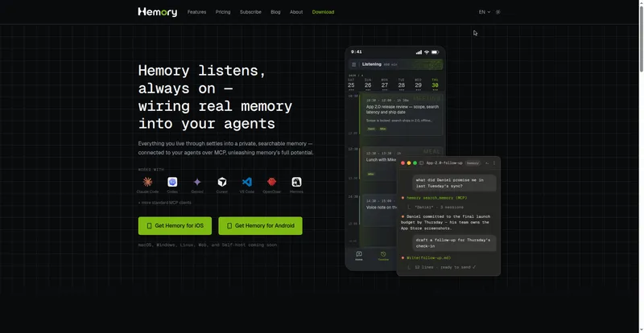Click the coming soon platforms note

point(208,245)
